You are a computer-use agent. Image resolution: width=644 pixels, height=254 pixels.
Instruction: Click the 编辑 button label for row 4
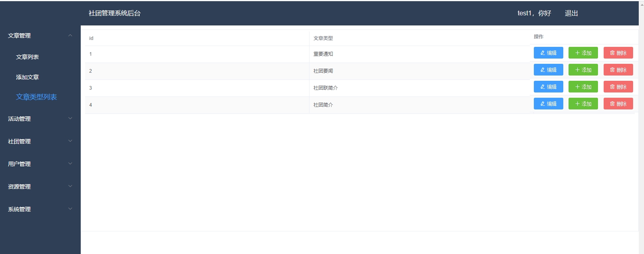pyautogui.click(x=552, y=104)
